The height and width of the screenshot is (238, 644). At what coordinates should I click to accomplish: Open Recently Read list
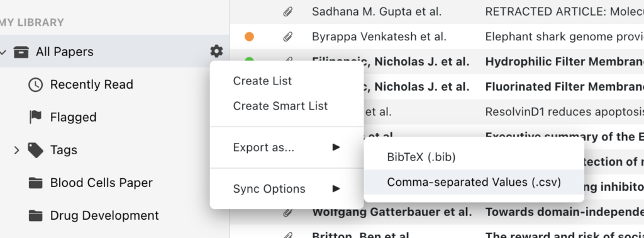point(92,84)
